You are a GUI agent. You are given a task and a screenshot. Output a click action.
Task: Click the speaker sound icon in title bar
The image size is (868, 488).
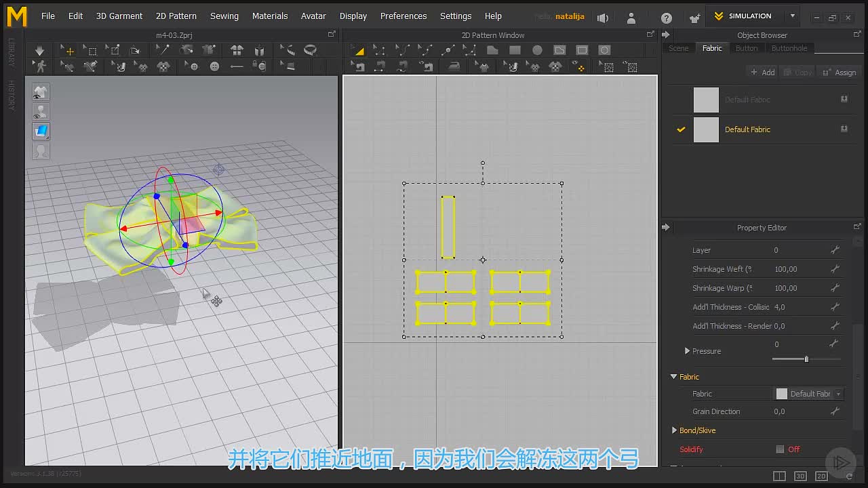pyautogui.click(x=603, y=18)
